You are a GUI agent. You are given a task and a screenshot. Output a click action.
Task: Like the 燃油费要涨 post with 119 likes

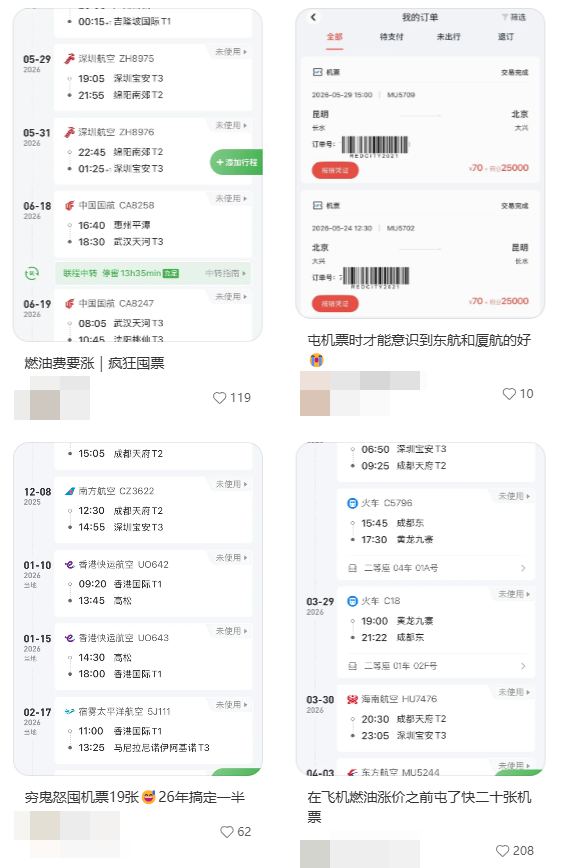[220, 397]
